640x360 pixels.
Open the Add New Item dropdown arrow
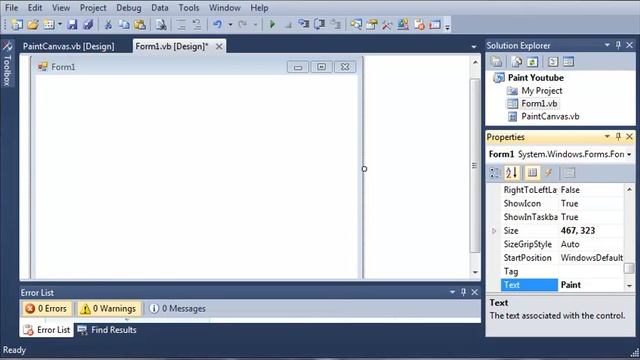click(x=60, y=24)
